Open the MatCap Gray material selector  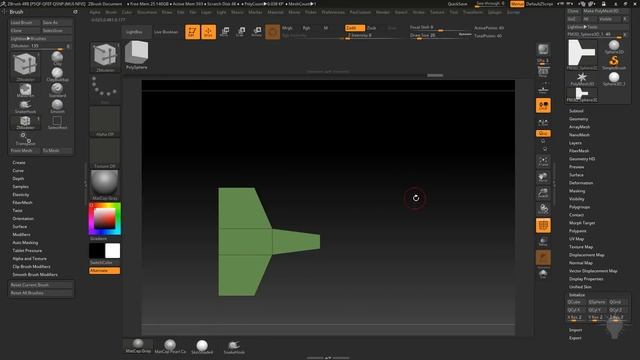pos(105,185)
